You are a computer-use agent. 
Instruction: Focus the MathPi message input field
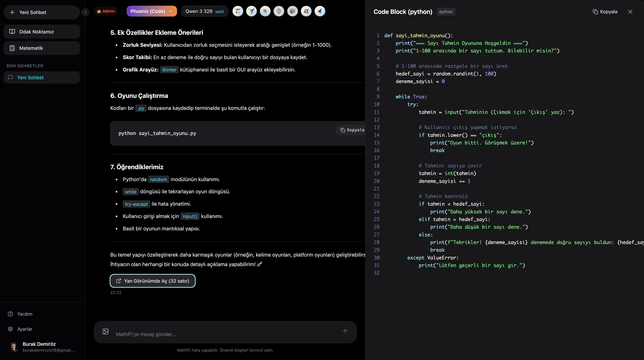pyautogui.click(x=225, y=334)
